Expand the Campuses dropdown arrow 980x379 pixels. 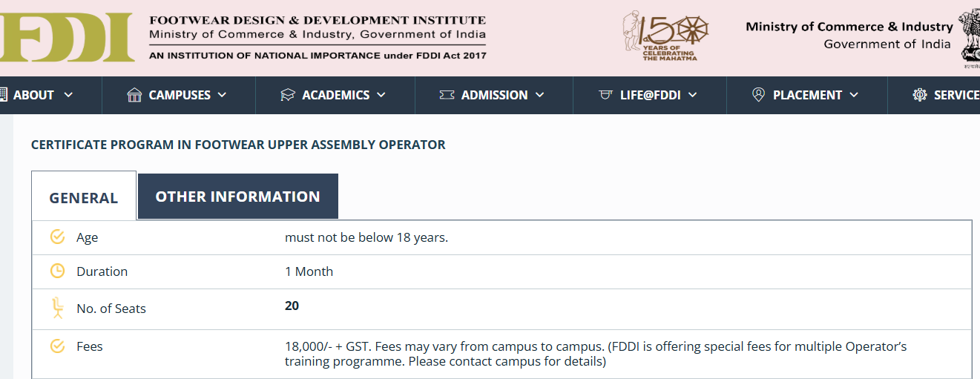pyautogui.click(x=222, y=95)
